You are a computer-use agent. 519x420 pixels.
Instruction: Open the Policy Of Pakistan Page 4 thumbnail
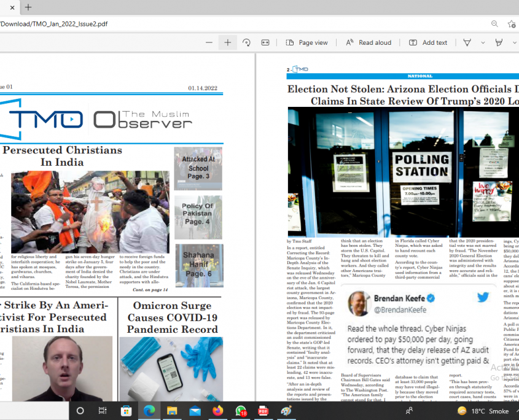pos(198,217)
